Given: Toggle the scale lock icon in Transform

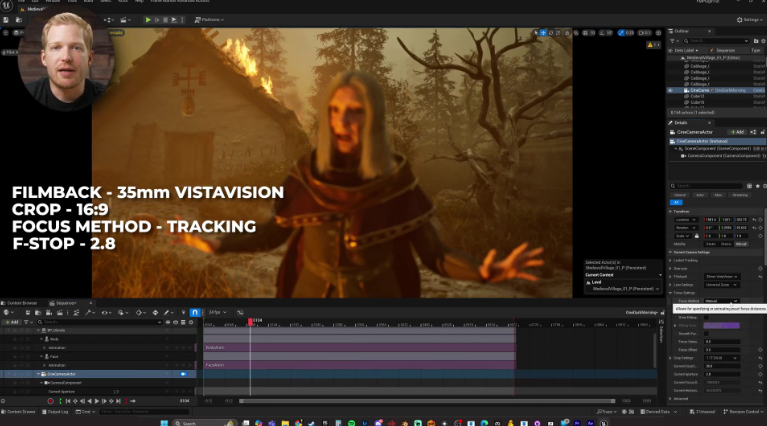Looking at the screenshot, I should pyautogui.click(x=697, y=236).
